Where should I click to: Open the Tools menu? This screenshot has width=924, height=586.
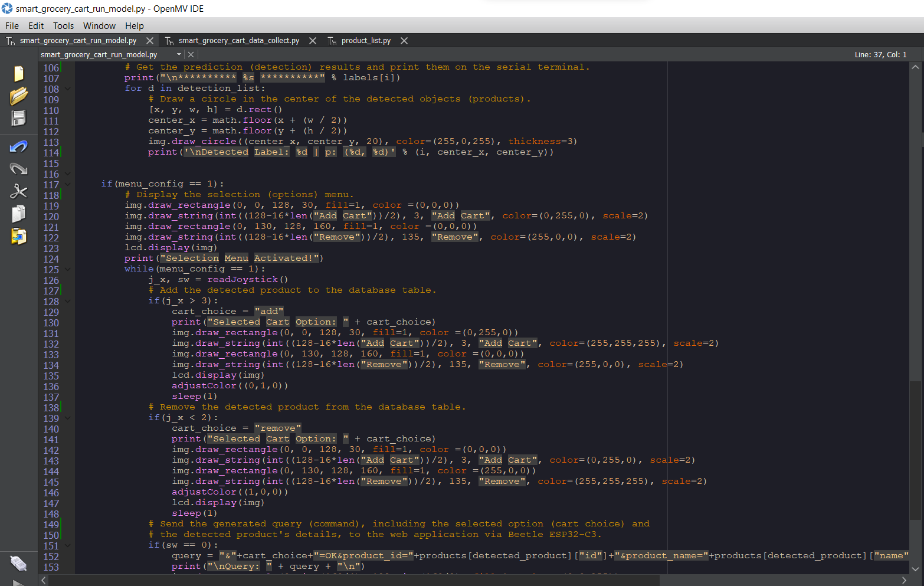[x=63, y=25]
